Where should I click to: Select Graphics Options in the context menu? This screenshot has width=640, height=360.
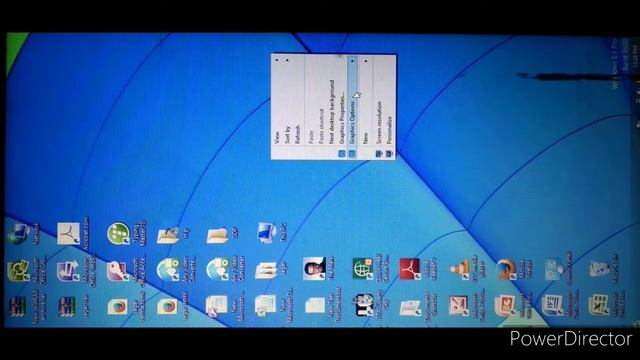tap(353, 107)
